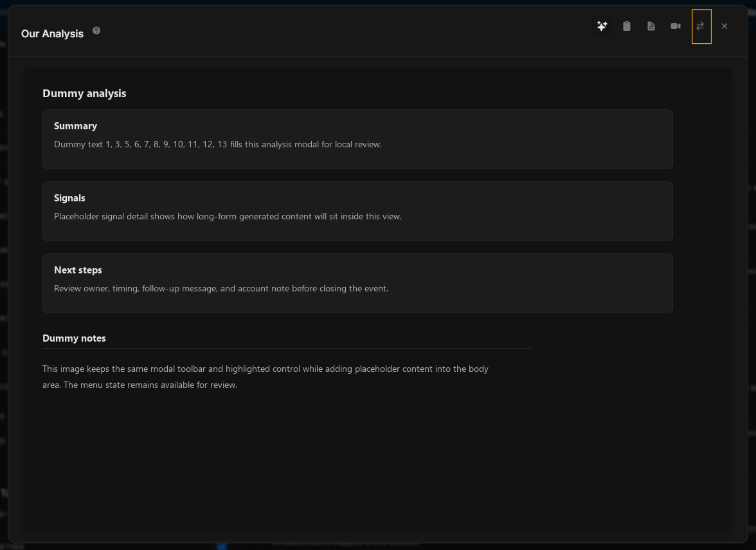
Task: Click the swap arrows icon
Action: pyautogui.click(x=700, y=26)
